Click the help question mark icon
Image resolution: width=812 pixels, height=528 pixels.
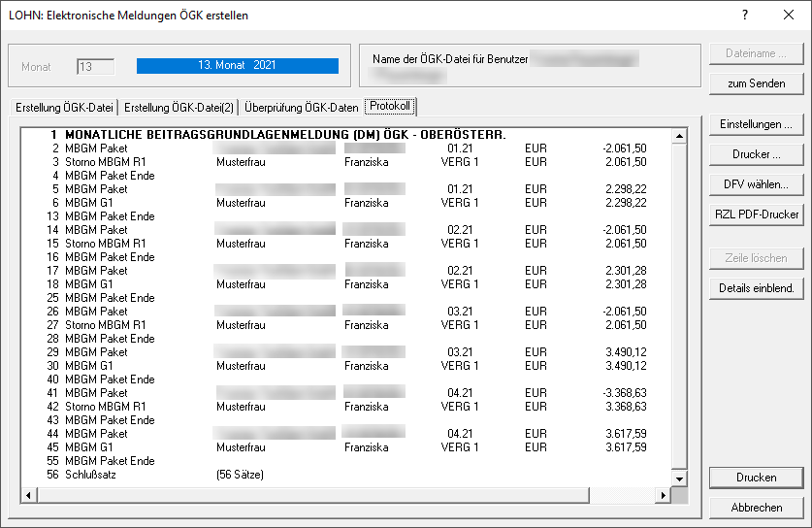[745, 15]
